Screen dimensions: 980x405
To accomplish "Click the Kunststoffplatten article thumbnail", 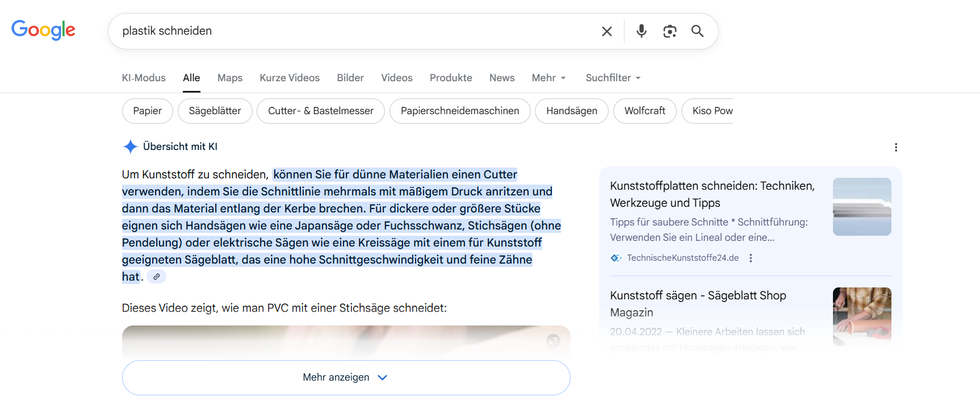I will click(861, 207).
